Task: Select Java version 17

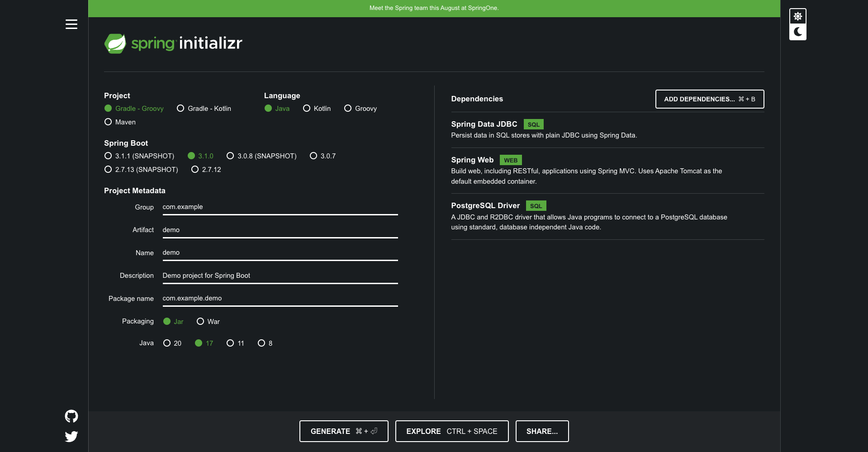Action: click(204, 343)
